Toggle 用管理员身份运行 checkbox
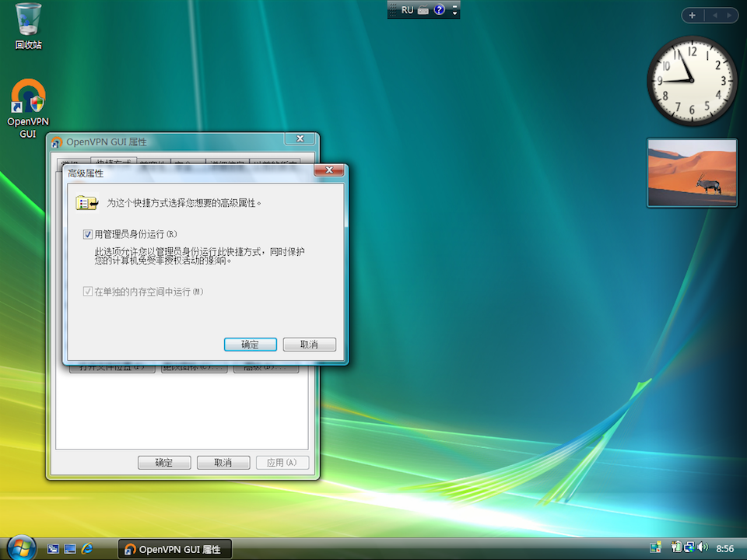This screenshot has width=747, height=560. tap(88, 234)
